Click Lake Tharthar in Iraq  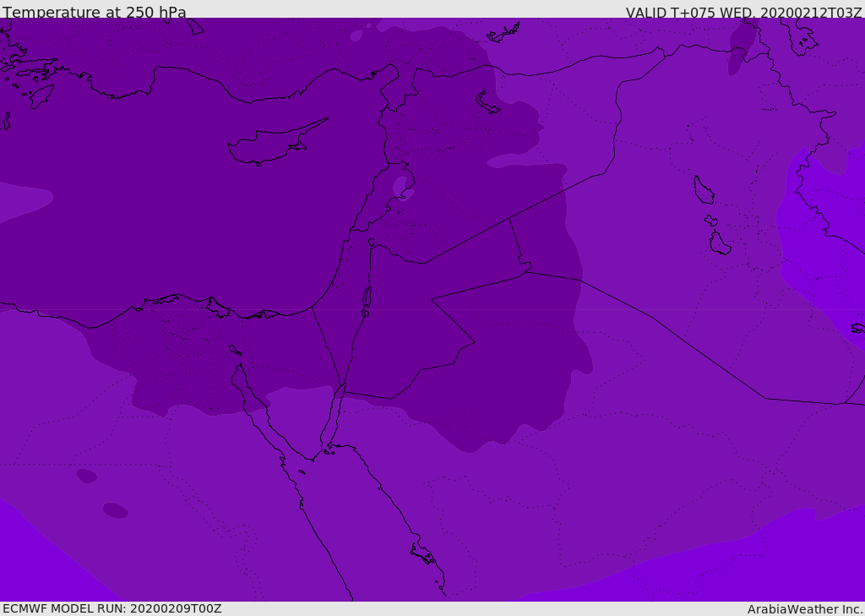703,191
